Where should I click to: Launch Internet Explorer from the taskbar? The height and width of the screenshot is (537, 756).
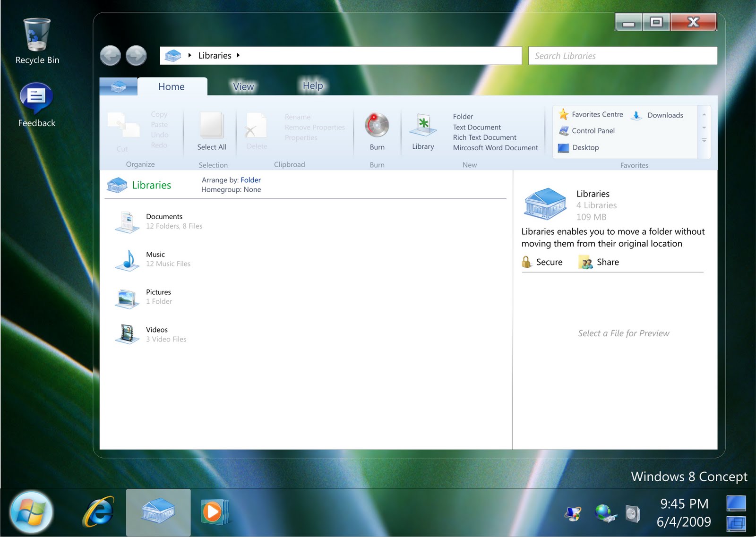point(98,512)
